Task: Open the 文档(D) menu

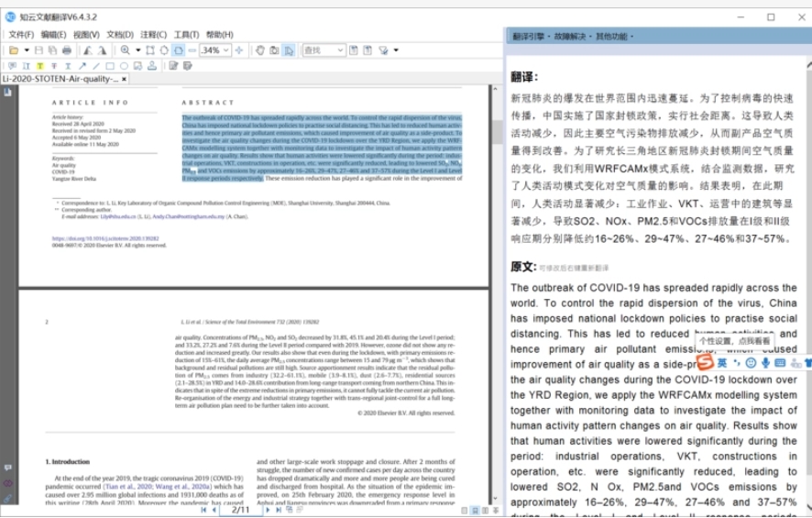Action: coord(120,35)
